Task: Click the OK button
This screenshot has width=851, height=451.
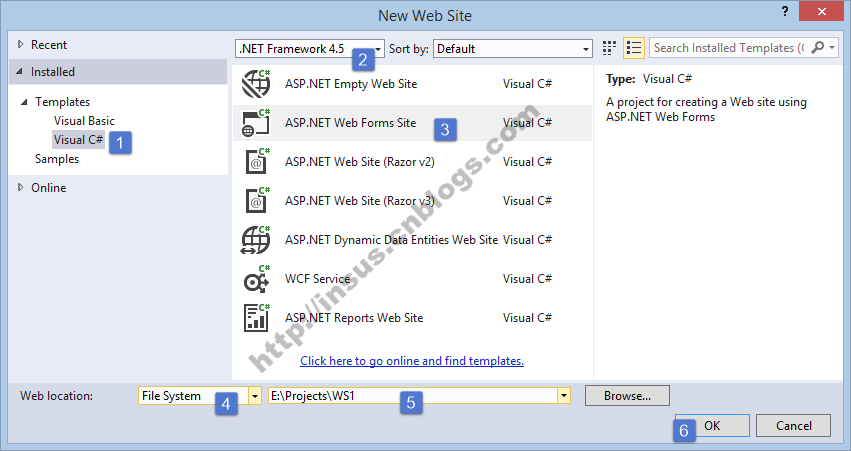Action: pos(712,425)
